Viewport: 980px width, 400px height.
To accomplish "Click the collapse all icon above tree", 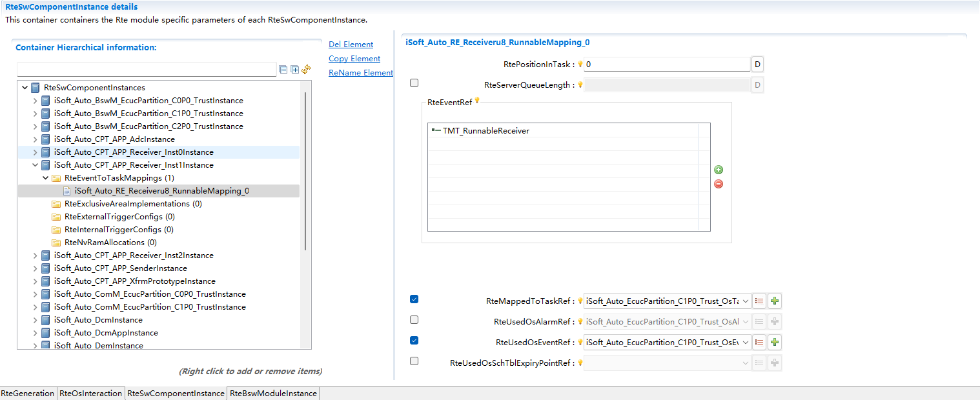I will [x=283, y=70].
